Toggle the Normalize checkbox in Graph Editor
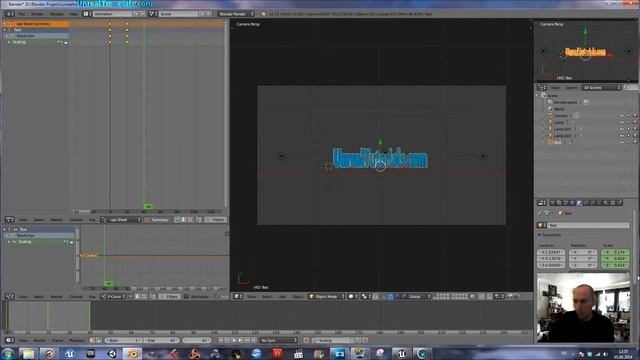 [x=187, y=297]
